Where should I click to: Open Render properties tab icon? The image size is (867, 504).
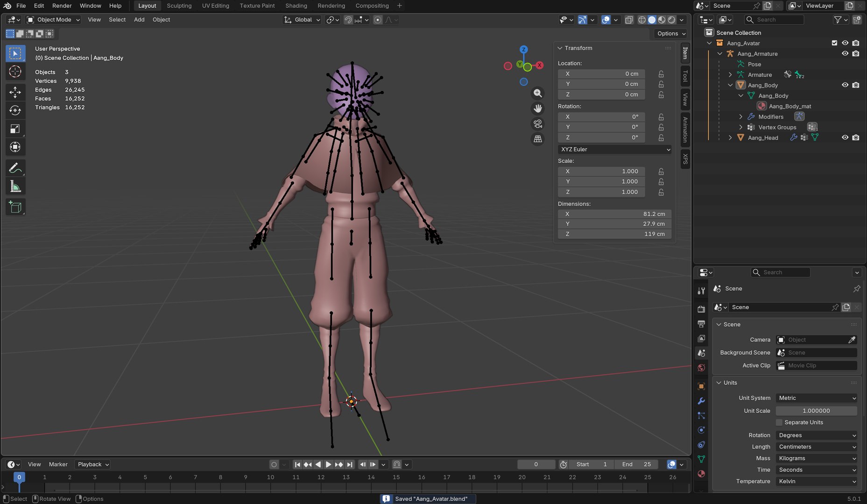[x=701, y=309]
